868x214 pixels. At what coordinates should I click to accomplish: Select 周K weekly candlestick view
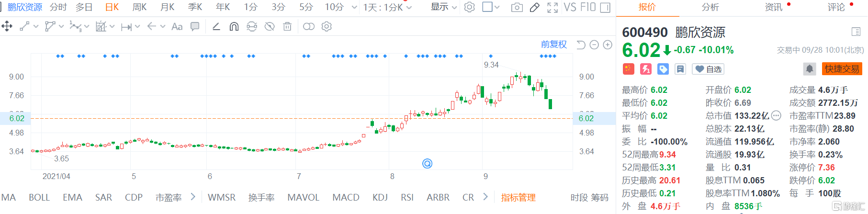(x=139, y=7)
